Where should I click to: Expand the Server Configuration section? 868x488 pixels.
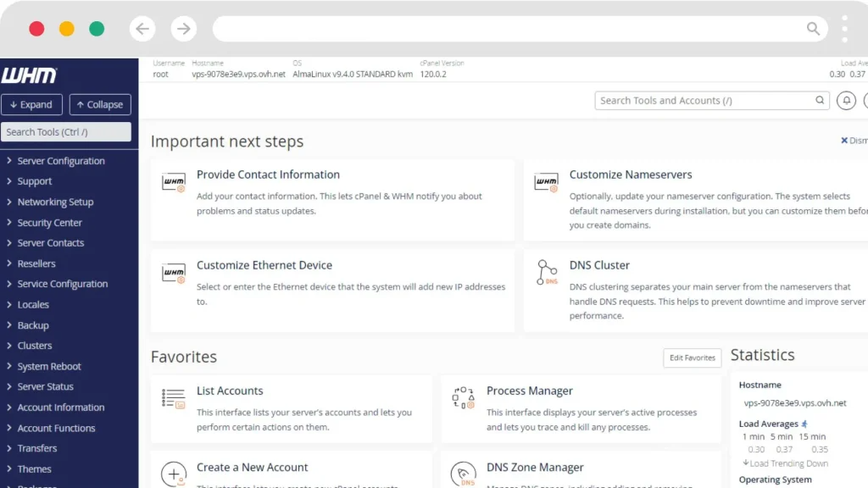tap(59, 160)
